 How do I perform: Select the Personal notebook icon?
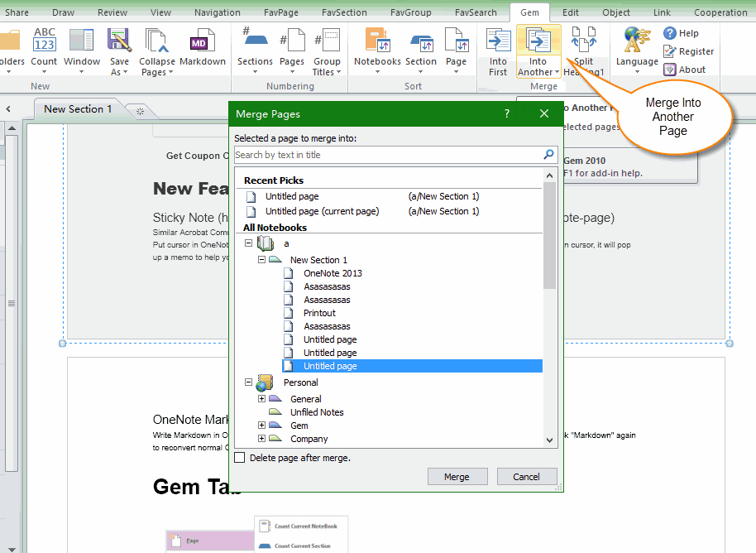coord(265,382)
